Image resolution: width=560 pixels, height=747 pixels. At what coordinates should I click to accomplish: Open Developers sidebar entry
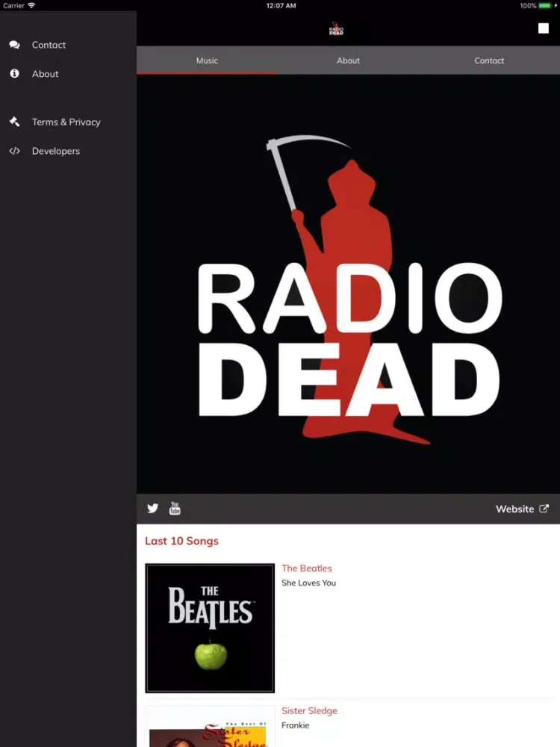[56, 151]
